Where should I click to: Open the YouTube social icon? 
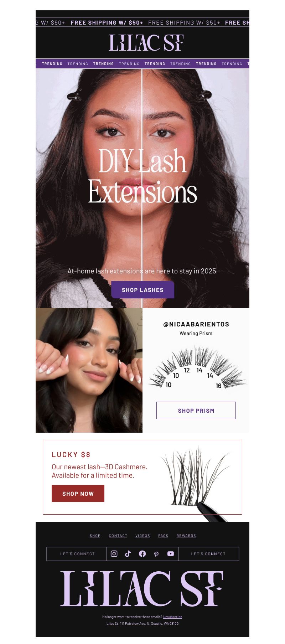[171, 553]
